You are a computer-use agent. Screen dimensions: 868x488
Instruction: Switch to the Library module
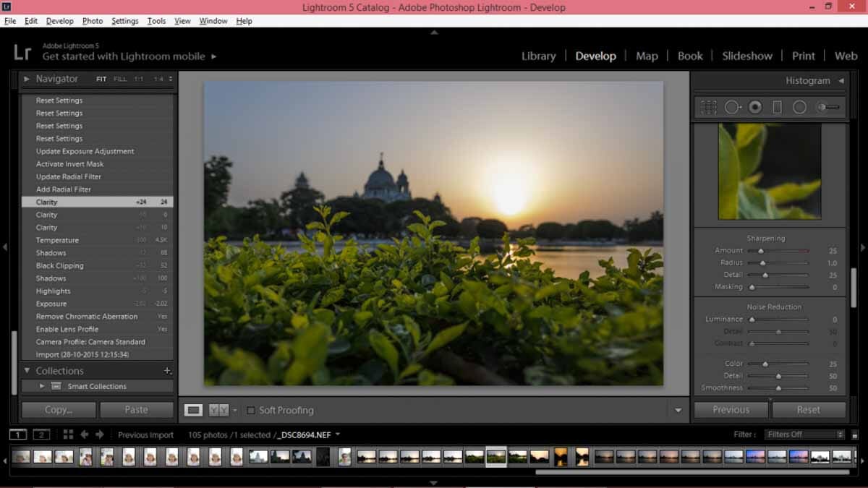(x=538, y=56)
